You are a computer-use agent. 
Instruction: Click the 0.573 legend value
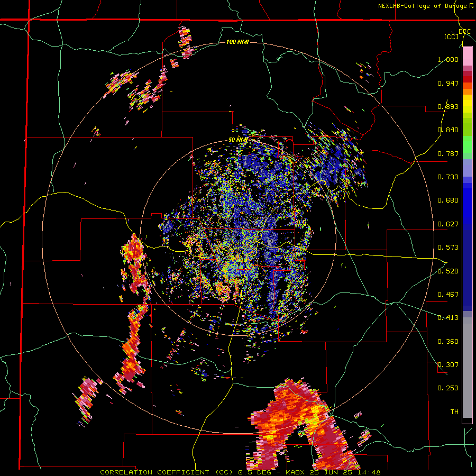[448, 248]
